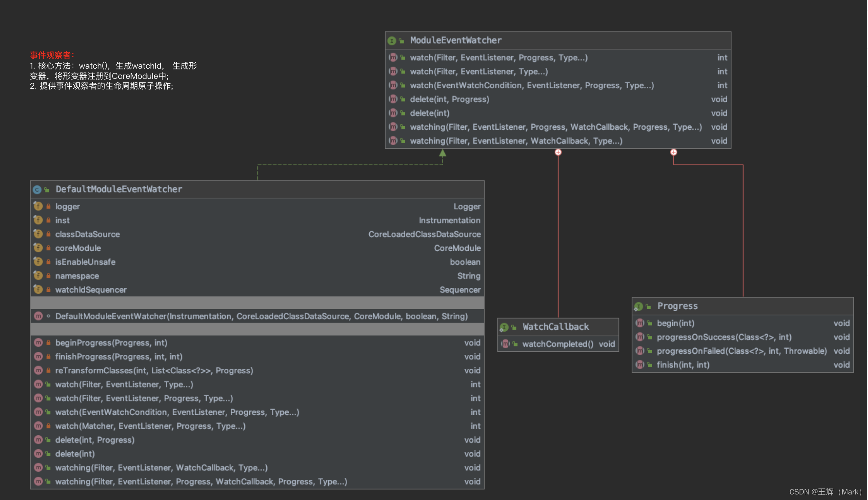Select the inst field name
The height and width of the screenshot is (500, 868).
point(62,220)
